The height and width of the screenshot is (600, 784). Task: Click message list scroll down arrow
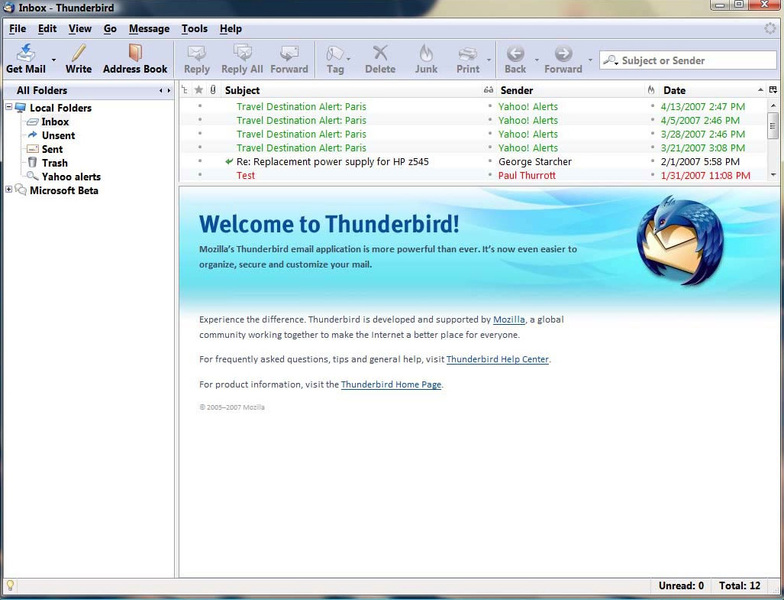(x=774, y=175)
